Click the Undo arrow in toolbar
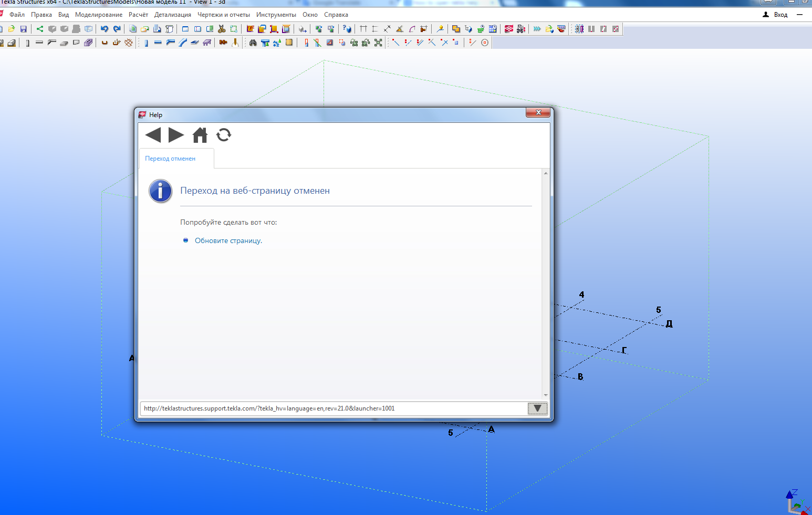 (105, 29)
